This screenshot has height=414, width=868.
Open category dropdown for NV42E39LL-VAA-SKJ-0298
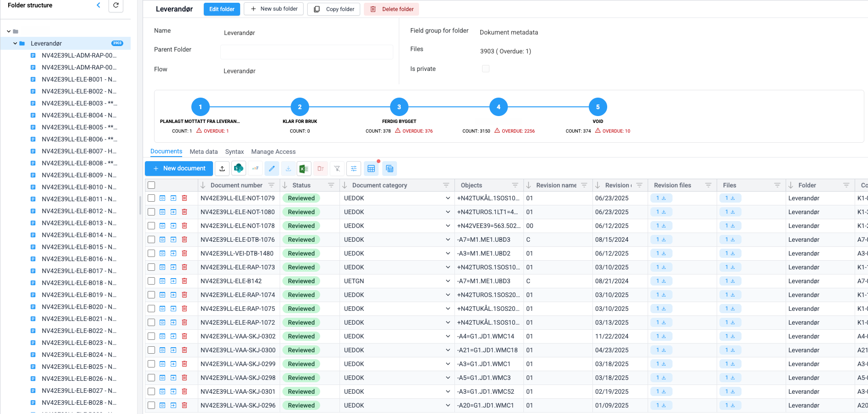(448, 378)
